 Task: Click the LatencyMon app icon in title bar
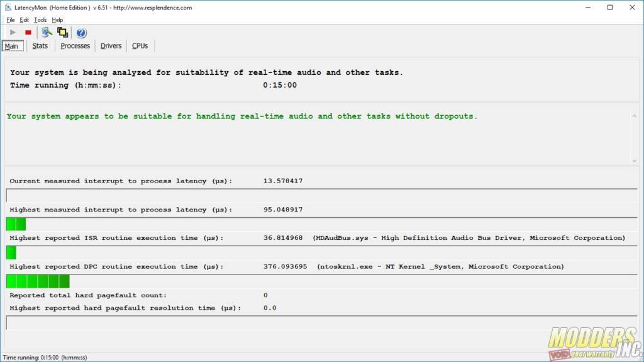[x=7, y=8]
